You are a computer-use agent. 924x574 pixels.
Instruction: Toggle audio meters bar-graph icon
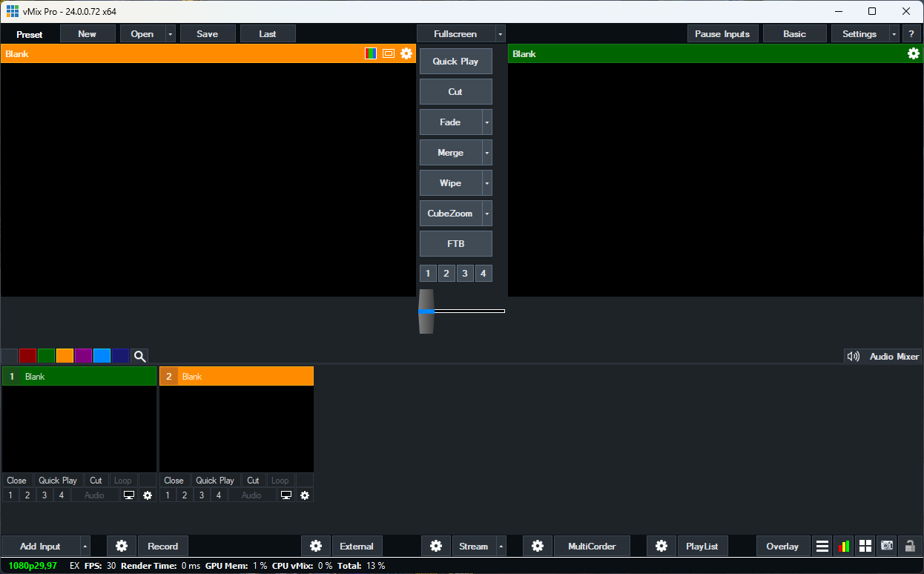click(x=844, y=546)
